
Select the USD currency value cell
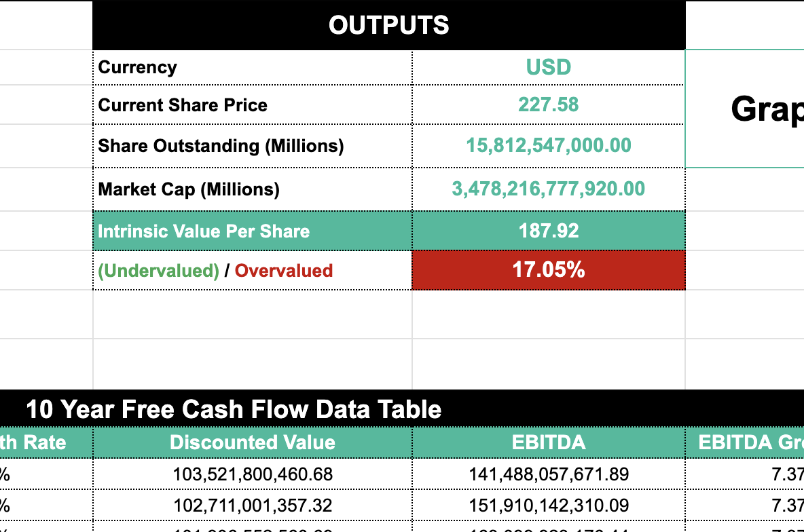(x=548, y=67)
